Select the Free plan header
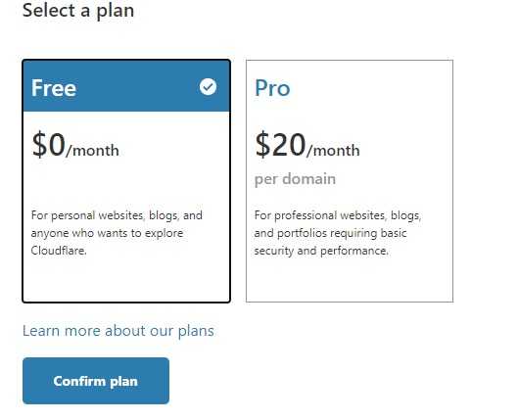The width and height of the screenshot is (518, 420). (x=126, y=86)
